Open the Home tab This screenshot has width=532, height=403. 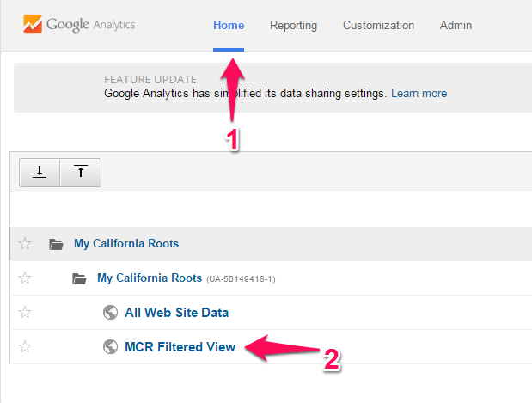coord(229,26)
